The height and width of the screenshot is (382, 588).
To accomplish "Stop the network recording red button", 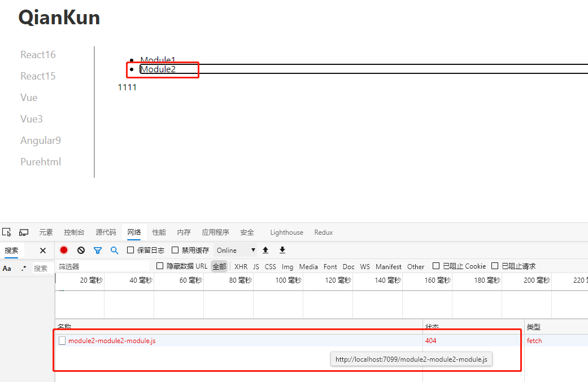I will click(64, 250).
